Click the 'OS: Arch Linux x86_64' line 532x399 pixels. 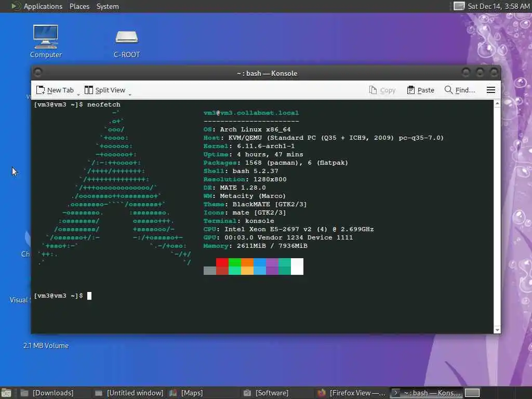(247, 129)
